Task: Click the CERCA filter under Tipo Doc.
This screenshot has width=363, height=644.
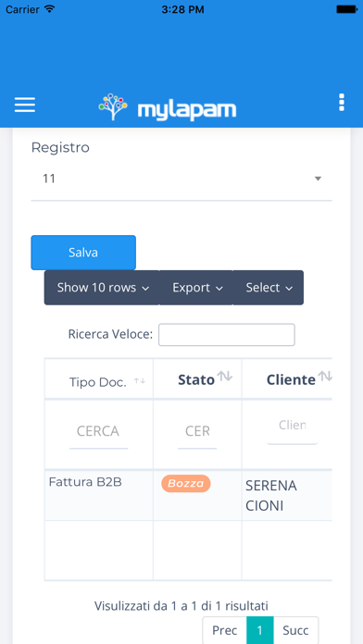Action: coord(98,432)
